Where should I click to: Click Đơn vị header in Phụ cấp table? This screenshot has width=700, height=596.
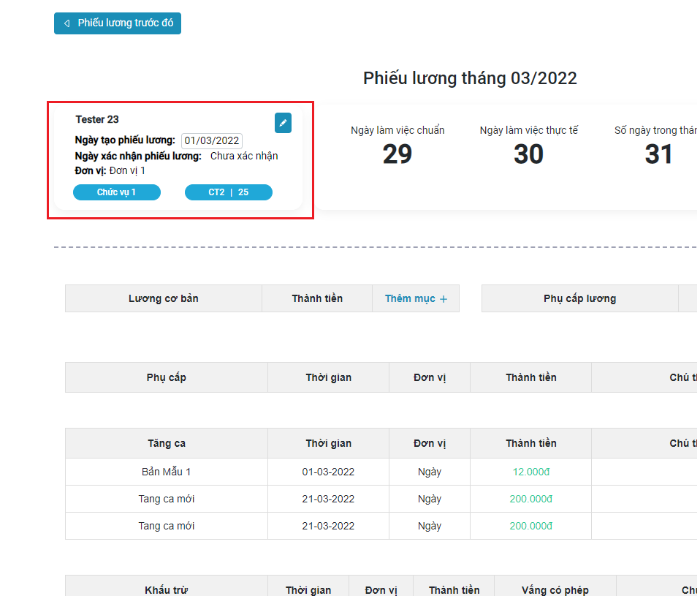click(x=430, y=377)
